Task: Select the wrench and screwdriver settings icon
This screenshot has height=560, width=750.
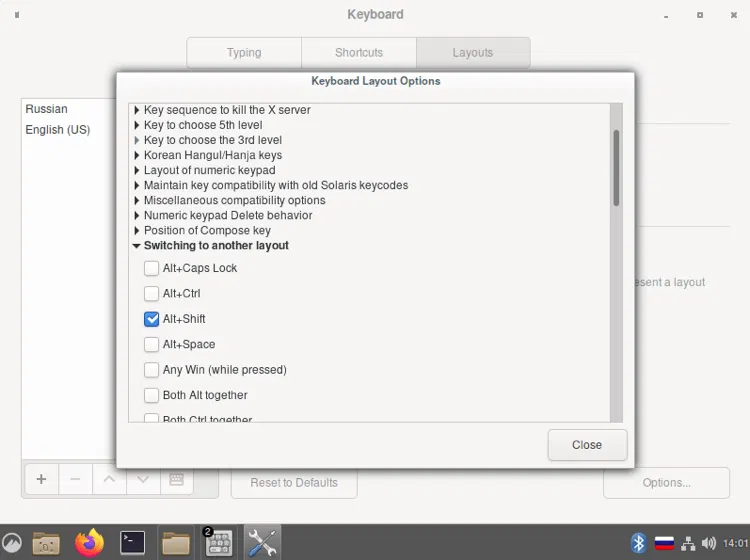Action: (262, 543)
